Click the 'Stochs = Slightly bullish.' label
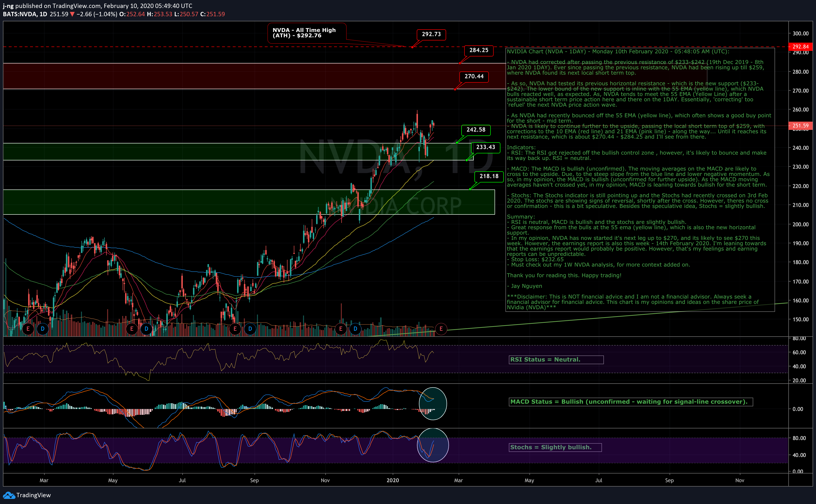 point(555,447)
